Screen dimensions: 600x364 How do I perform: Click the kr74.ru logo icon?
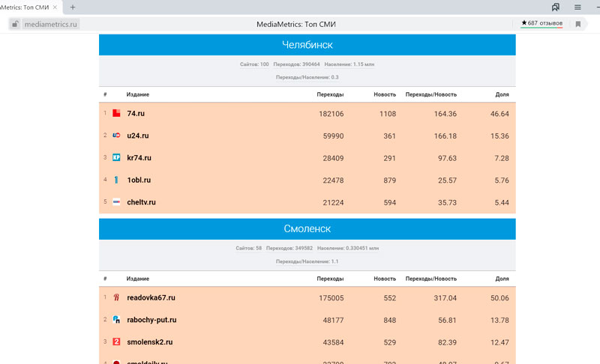tap(116, 158)
